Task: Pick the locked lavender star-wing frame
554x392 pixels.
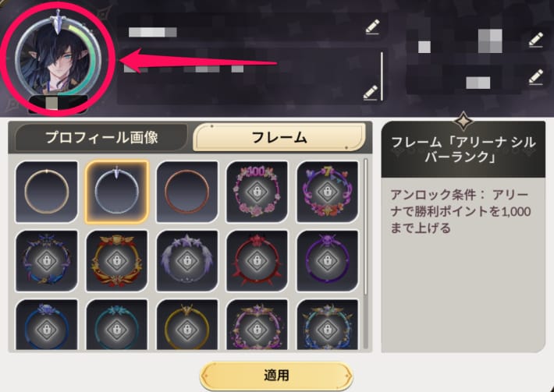Action: coord(187,261)
